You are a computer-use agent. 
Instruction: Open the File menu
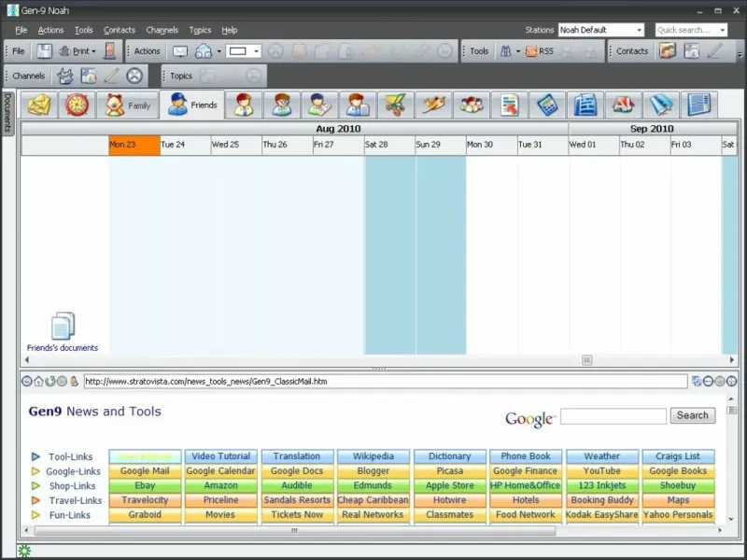coord(21,30)
